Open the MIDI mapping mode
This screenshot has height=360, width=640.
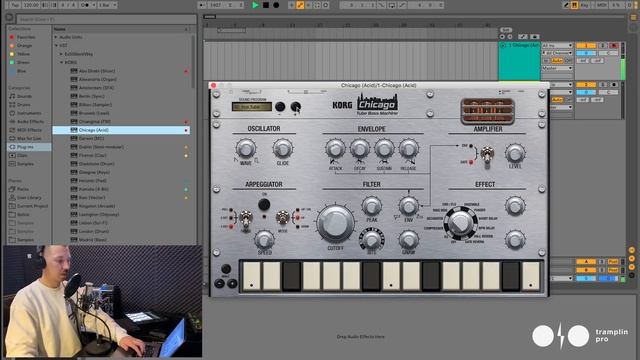pos(602,5)
